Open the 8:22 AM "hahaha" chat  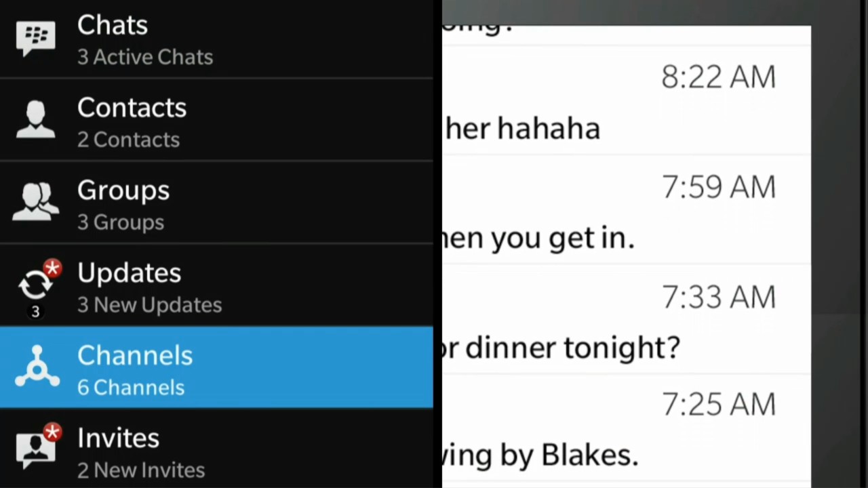[625, 102]
